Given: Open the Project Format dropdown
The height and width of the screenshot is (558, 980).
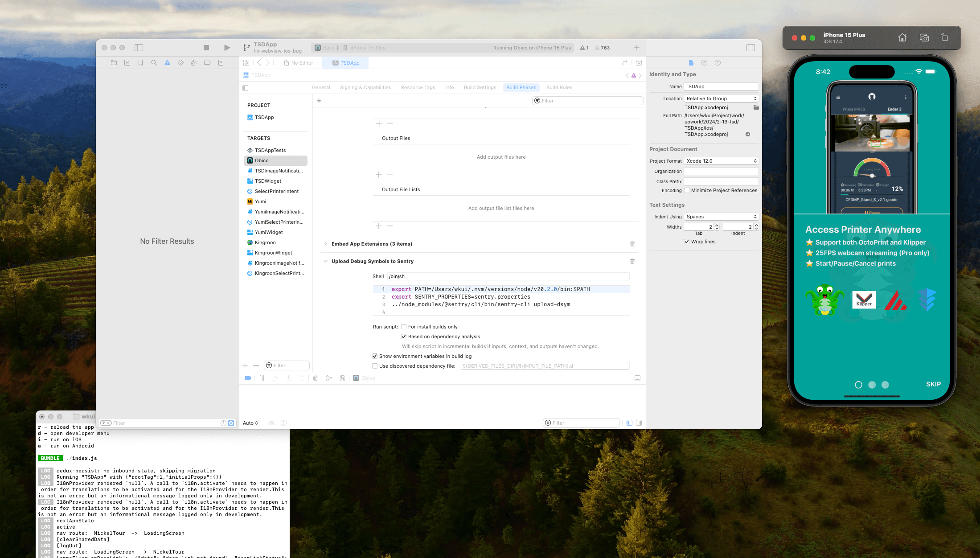Looking at the screenshot, I should (x=721, y=161).
